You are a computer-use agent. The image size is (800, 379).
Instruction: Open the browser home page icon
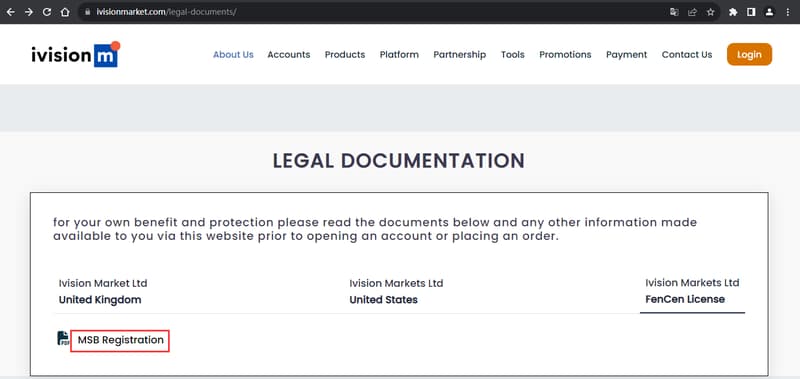(x=65, y=12)
